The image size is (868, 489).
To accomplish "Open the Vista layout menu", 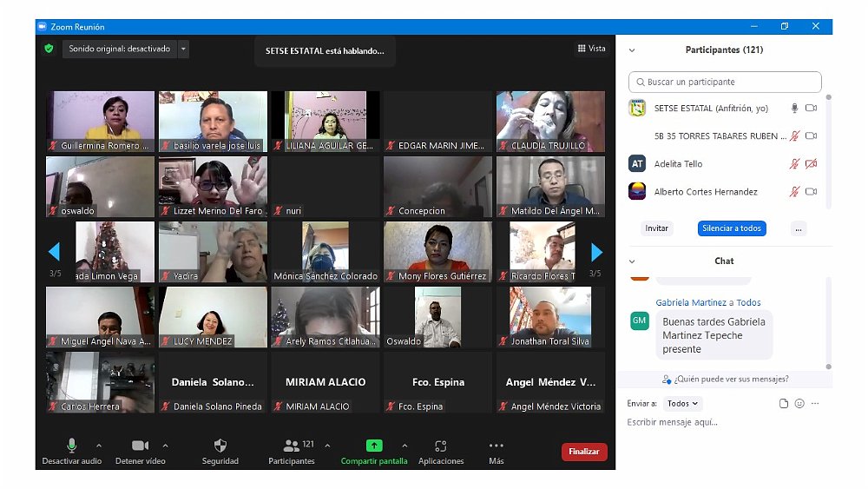I will pyautogui.click(x=592, y=49).
